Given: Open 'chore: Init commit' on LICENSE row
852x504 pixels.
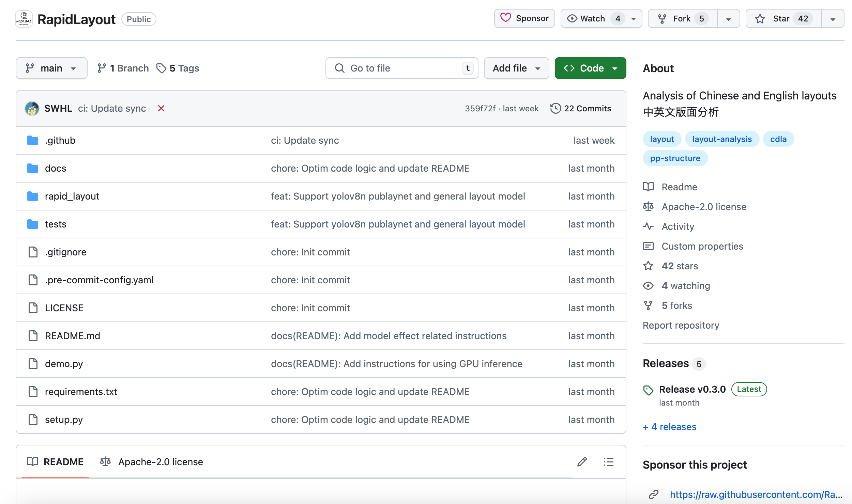Looking at the screenshot, I should [310, 308].
